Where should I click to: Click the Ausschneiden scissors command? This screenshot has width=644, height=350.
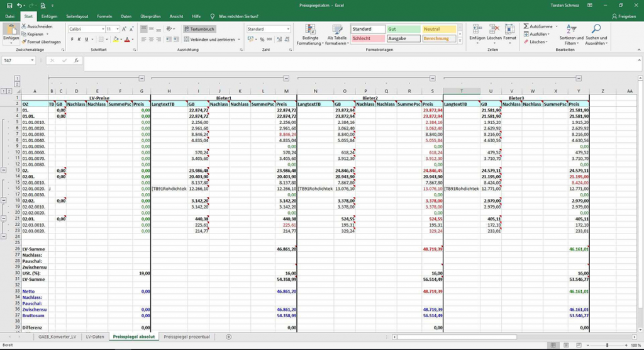click(36, 26)
